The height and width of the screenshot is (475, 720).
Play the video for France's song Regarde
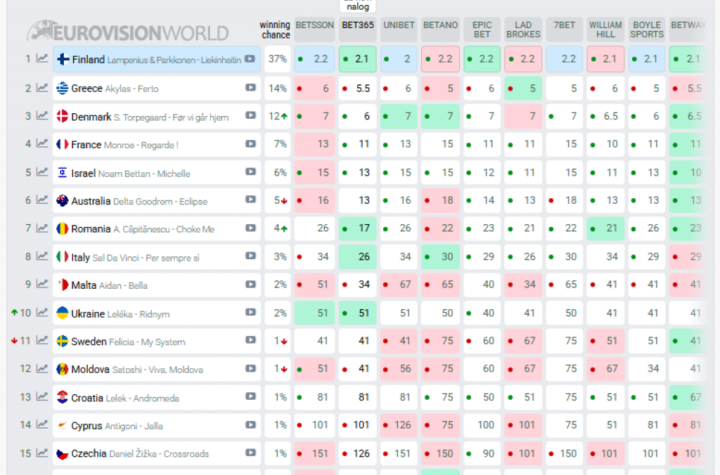[x=250, y=144]
